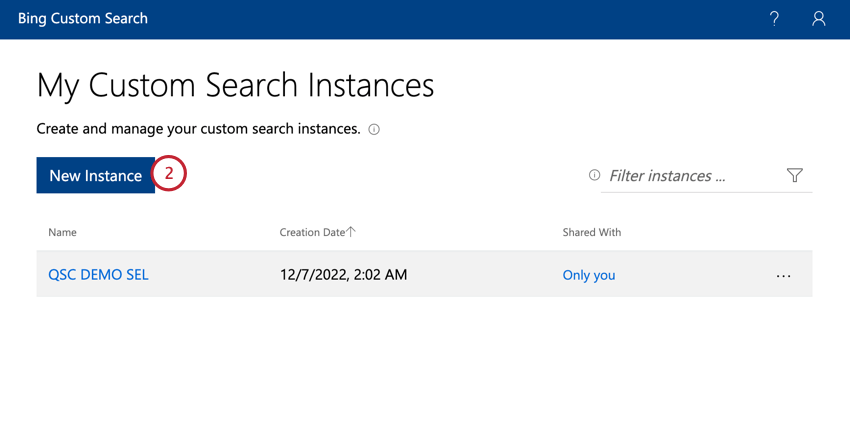Click the info icon beside the description
Viewport: 850px width, 425px height.
(374, 130)
